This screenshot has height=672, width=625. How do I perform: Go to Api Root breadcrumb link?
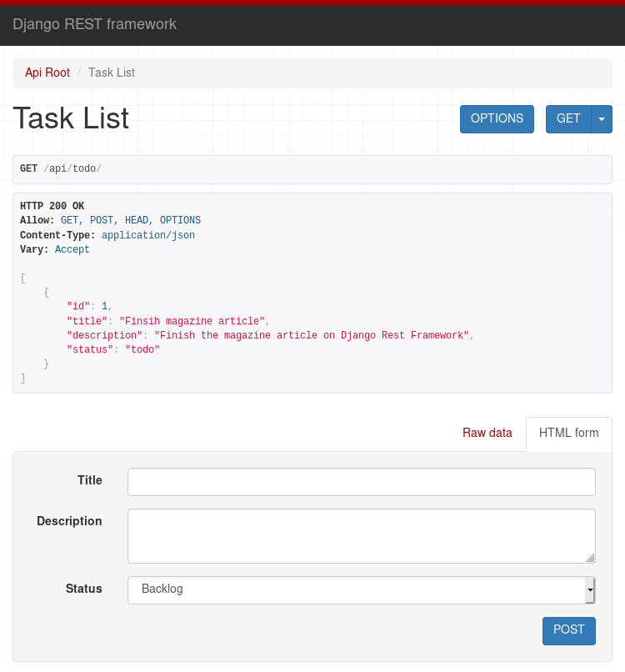click(x=47, y=73)
